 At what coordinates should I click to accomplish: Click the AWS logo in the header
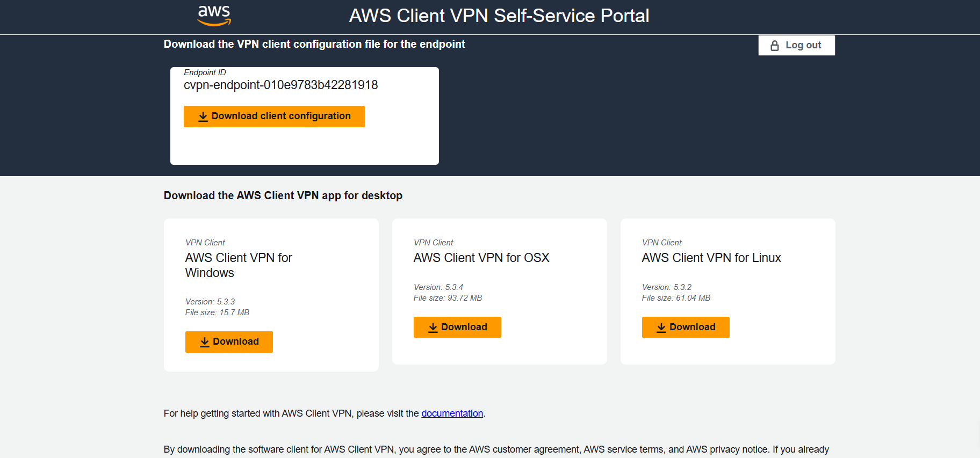tap(213, 15)
